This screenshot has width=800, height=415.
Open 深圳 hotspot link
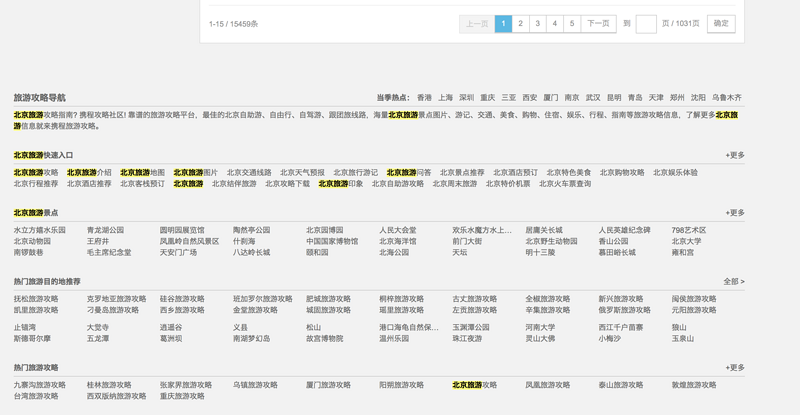[466, 97]
